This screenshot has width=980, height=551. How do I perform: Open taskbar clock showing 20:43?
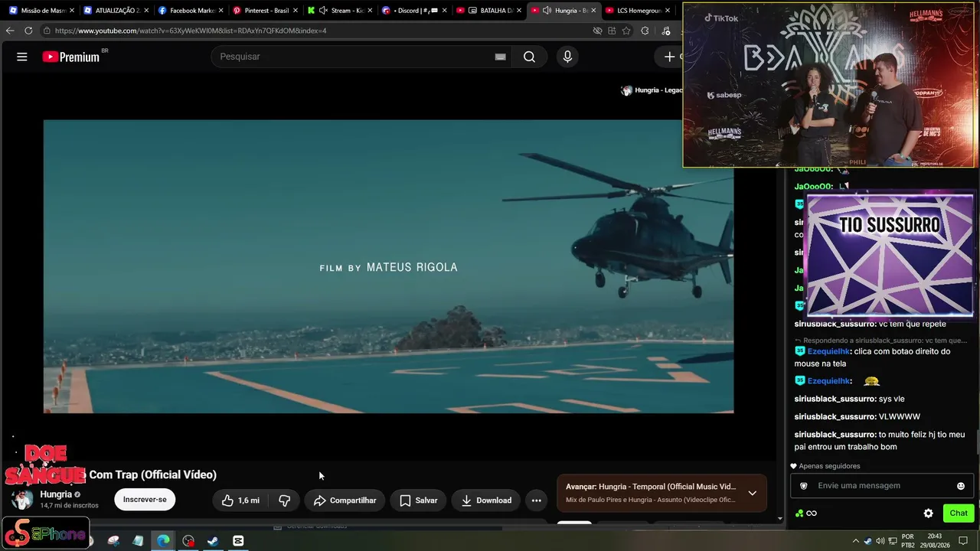[934, 541]
